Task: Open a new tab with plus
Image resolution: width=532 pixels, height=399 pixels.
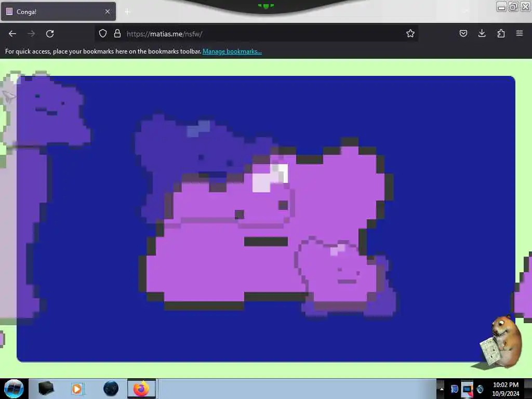Action: (127, 12)
